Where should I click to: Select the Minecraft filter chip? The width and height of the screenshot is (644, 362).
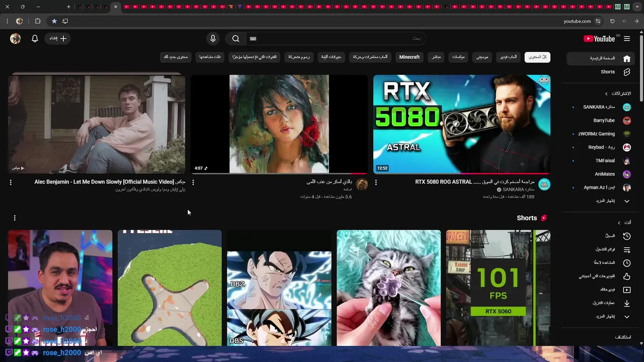(x=409, y=57)
